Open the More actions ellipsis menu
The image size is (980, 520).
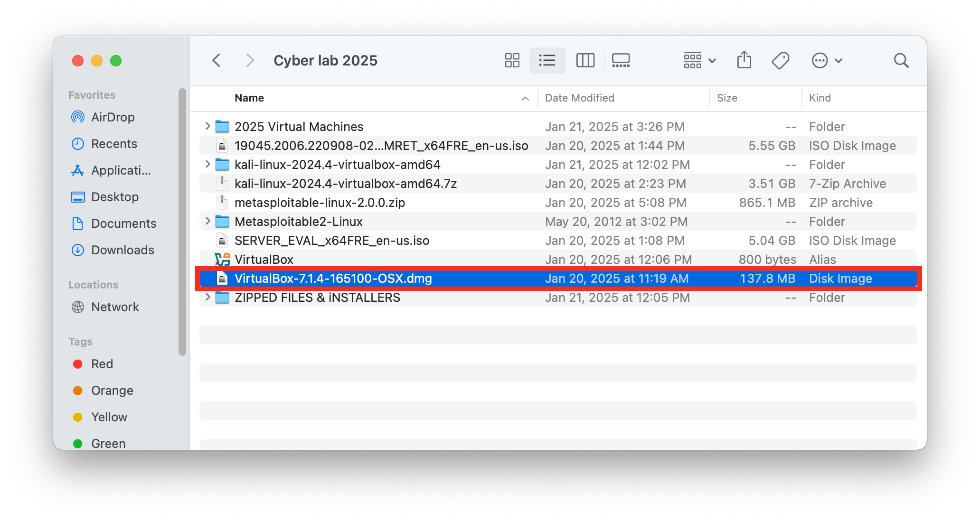827,60
